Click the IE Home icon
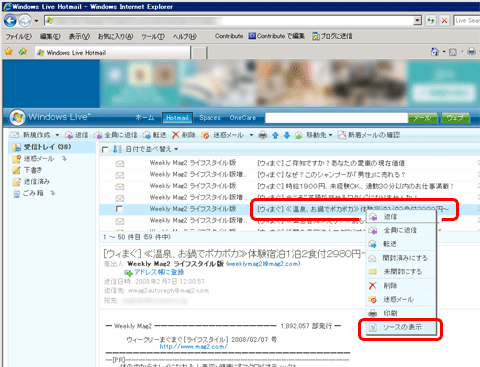This screenshot has height=367, width=480. click(435, 52)
